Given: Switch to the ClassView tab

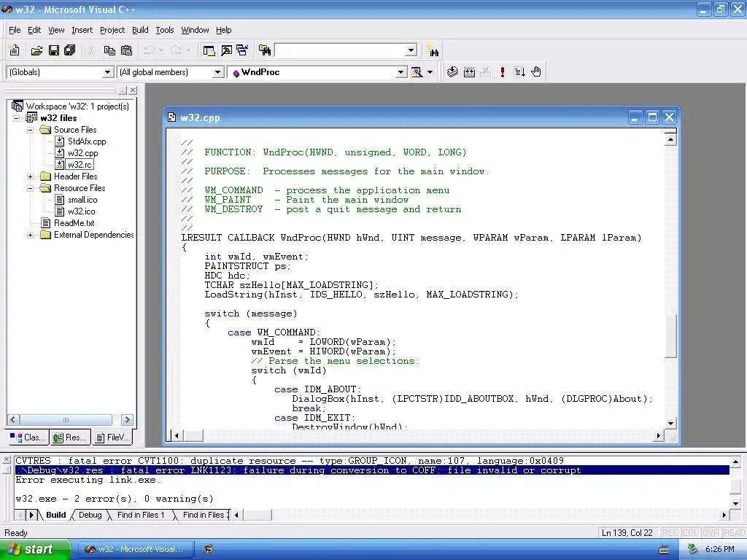Looking at the screenshot, I should 28,437.
